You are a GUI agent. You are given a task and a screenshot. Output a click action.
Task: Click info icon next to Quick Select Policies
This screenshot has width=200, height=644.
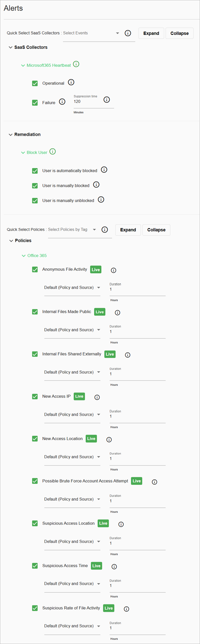(105, 230)
